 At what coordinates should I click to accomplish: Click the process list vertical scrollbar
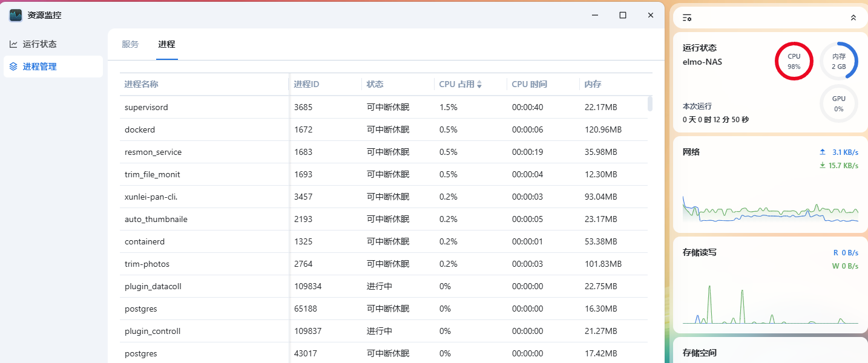[650, 104]
